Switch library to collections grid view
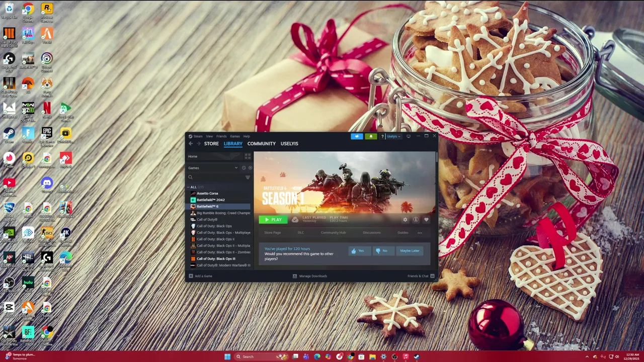Image resolution: width=644 pixels, height=362 pixels. (x=248, y=156)
